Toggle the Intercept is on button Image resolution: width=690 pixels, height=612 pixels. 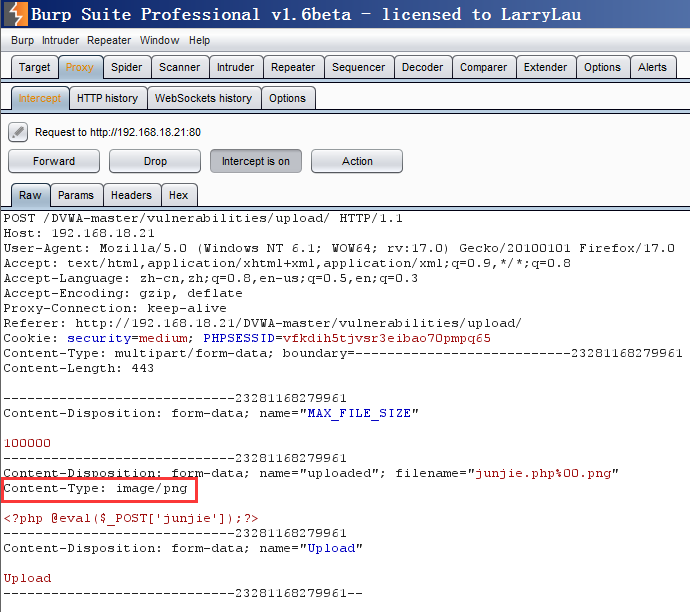point(256,161)
